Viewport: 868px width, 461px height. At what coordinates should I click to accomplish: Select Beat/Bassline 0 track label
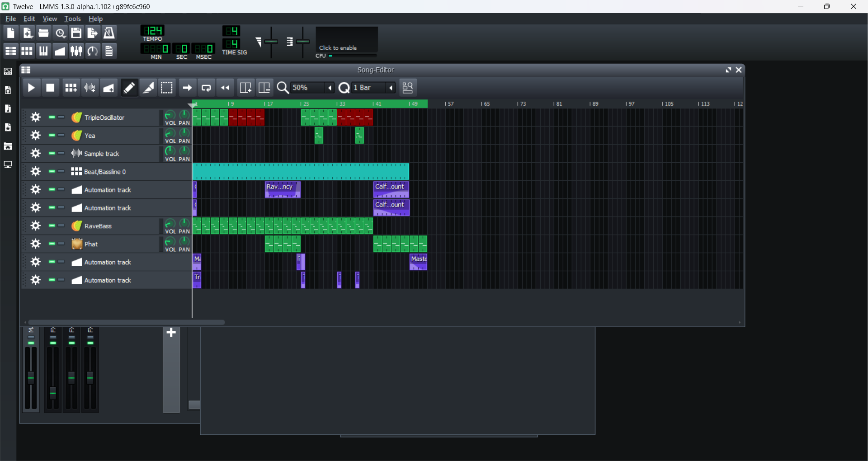pos(105,172)
